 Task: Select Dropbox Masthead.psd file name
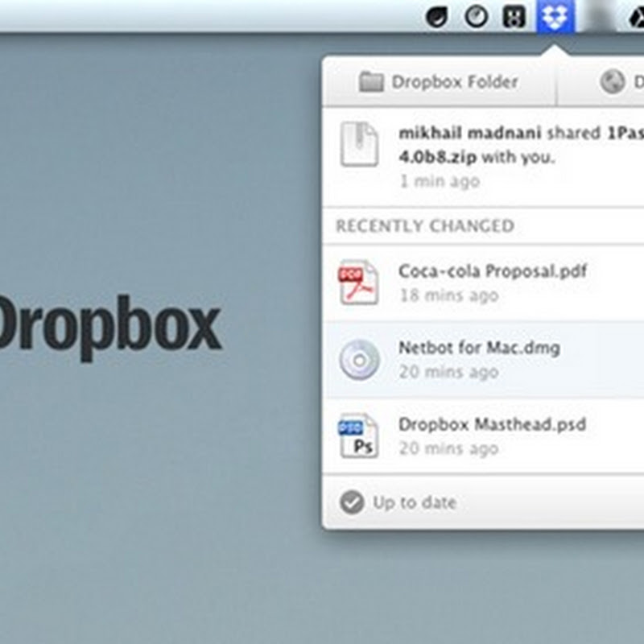pos(492,425)
